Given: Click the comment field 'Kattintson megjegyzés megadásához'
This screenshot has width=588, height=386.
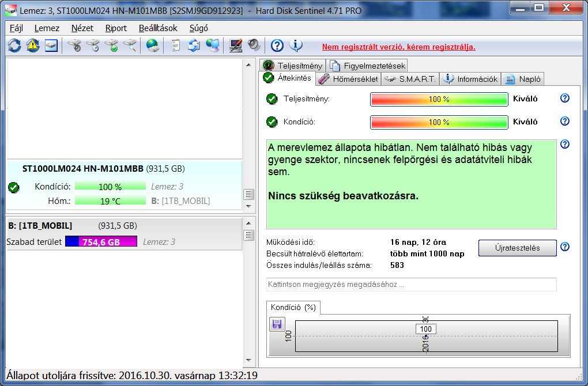Looking at the screenshot, I should point(412,285).
